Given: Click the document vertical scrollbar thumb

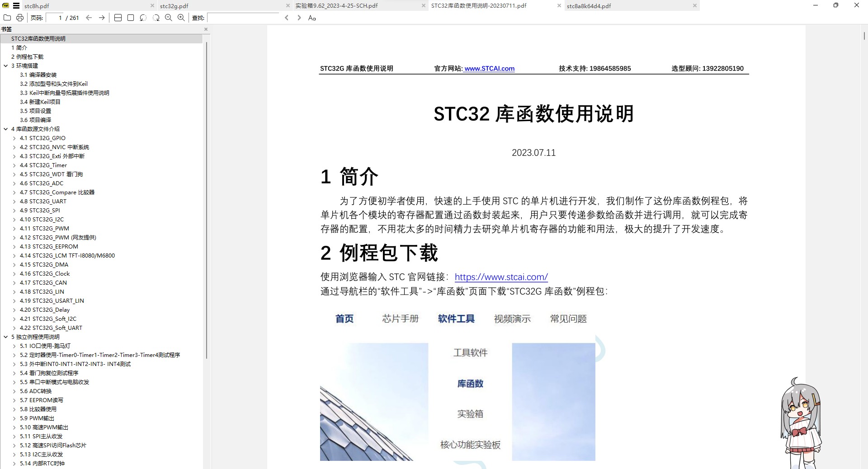Looking at the screenshot, I should (864, 35).
